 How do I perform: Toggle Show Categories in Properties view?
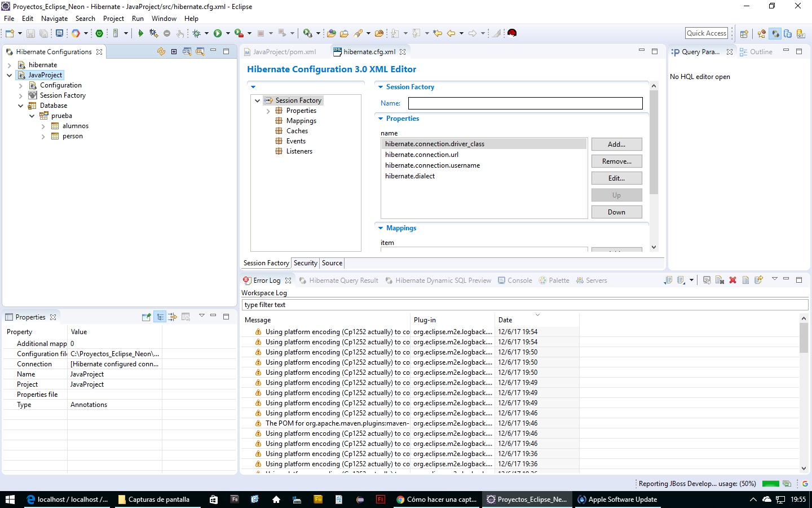point(160,317)
